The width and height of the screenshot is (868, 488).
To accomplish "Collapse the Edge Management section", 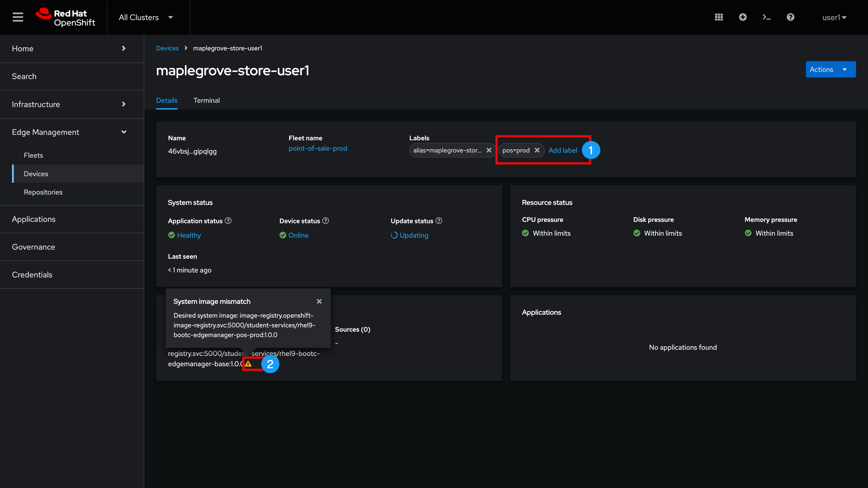I will tap(72, 132).
